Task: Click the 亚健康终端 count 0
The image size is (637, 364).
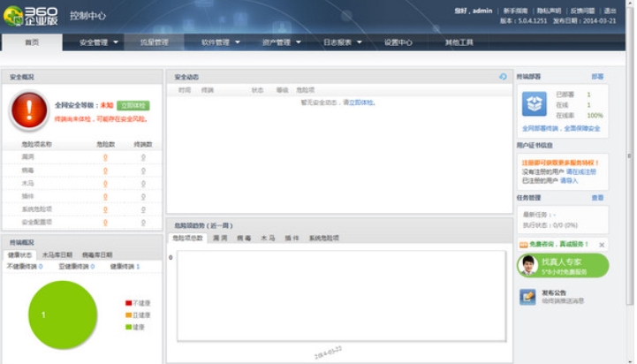Action: click(93, 267)
